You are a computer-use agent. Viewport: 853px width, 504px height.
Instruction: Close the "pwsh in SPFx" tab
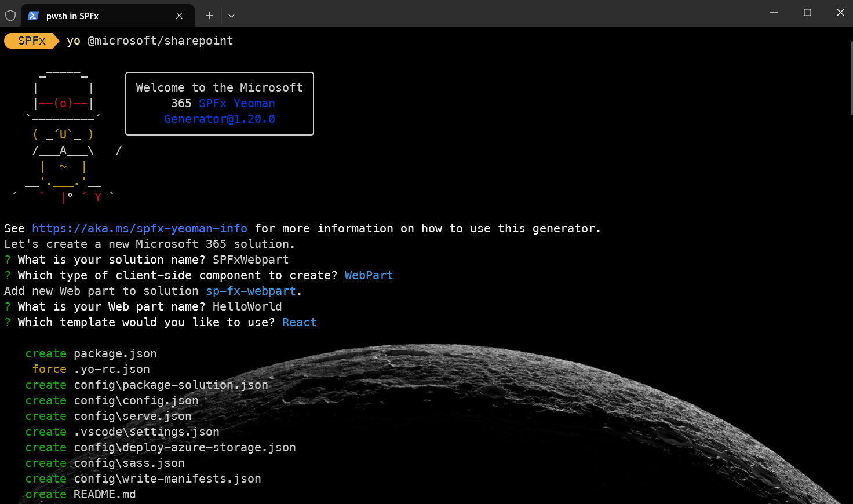(179, 16)
